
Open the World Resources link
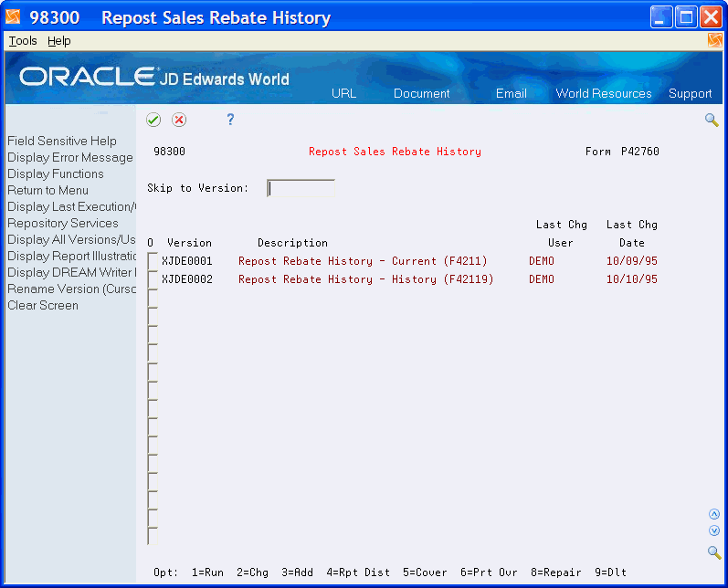click(604, 93)
